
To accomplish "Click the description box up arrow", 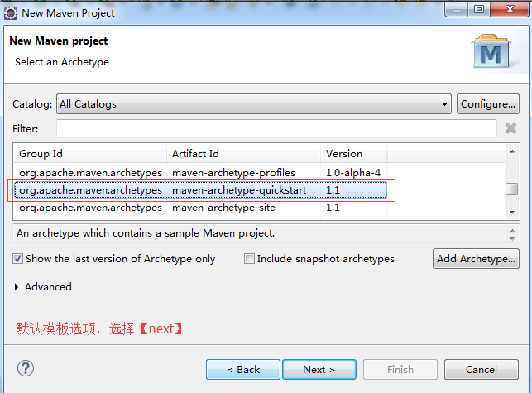I will 512,231.
